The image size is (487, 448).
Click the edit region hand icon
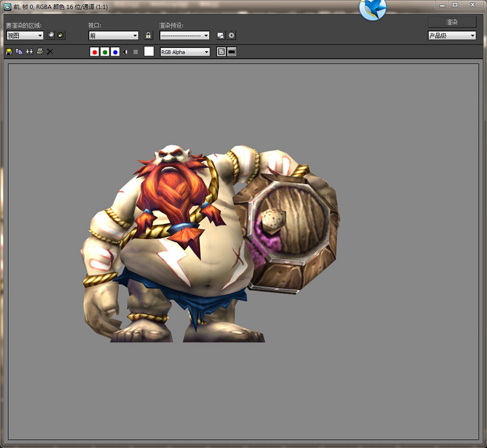(x=51, y=36)
